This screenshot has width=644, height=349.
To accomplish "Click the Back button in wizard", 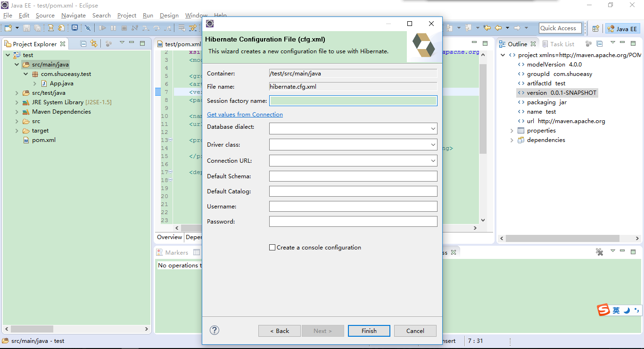I will (x=280, y=331).
